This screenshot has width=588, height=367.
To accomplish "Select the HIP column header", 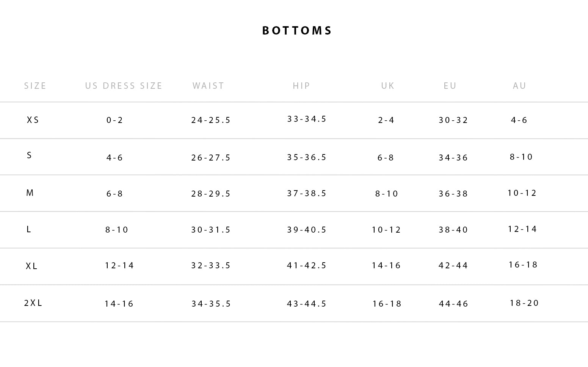I will (x=301, y=86).
